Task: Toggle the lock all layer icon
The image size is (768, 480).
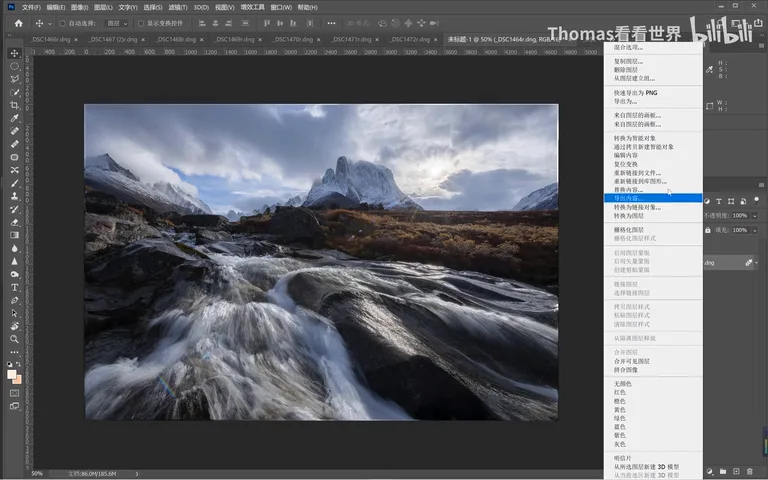Action: [708, 230]
